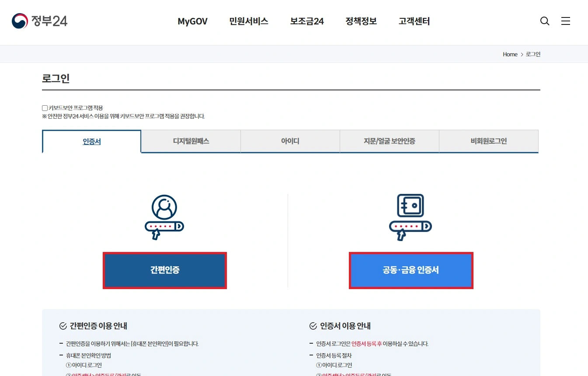Open the 민원서비스 menu
The width and height of the screenshot is (588, 376).
tap(248, 21)
